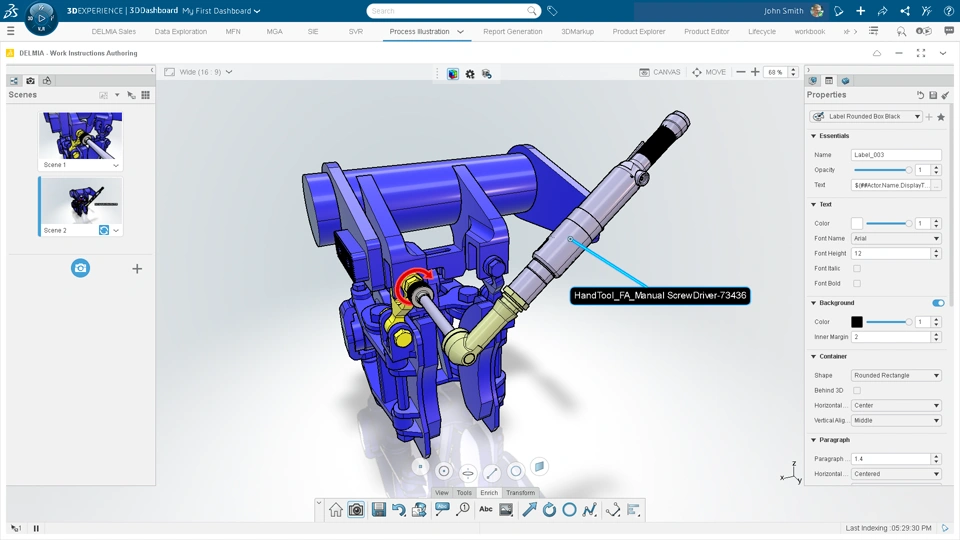Click the pause icon in status bar
This screenshot has width=960, height=540.
coord(36,528)
